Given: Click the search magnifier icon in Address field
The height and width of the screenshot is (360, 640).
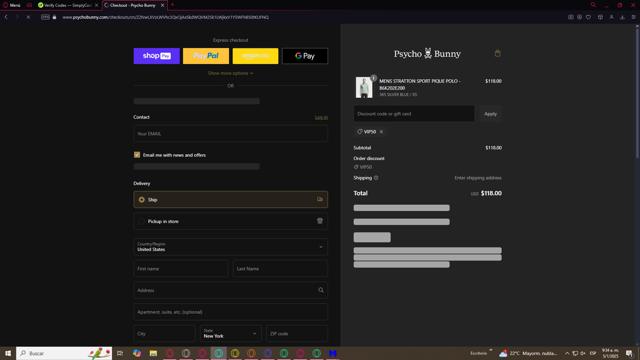Looking at the screenshot, I should [x=321, y=290].
